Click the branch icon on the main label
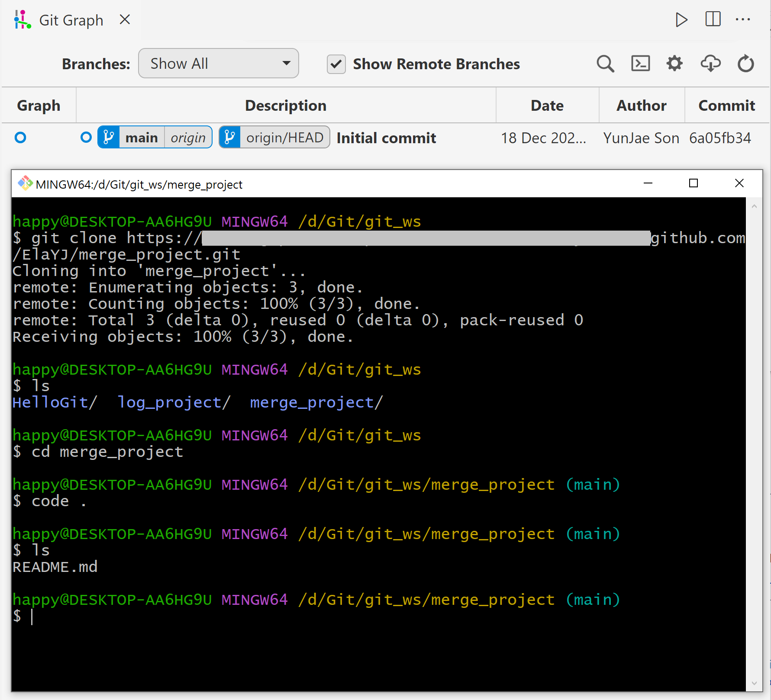 (109, 138)
